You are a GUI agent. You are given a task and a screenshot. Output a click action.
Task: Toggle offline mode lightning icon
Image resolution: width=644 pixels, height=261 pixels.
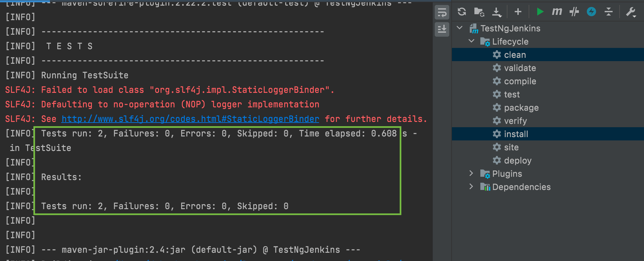tap(591, 12)
